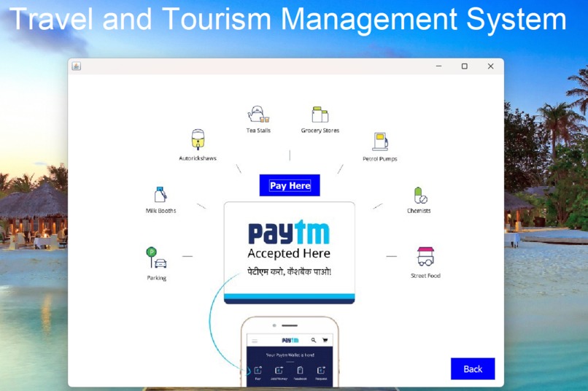The image size is (588, 391).
Task: Click the Request icon on phone
Action: 321,371
